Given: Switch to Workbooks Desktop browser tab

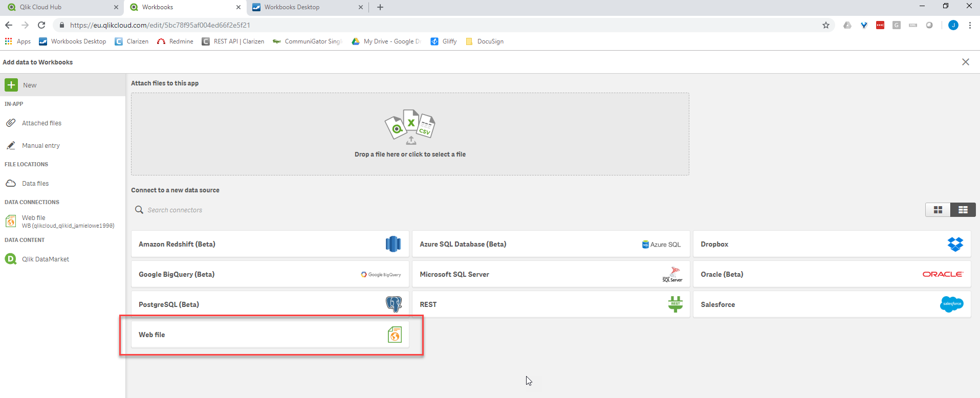Looking at the screenshot, I should (x=306, y=7).
